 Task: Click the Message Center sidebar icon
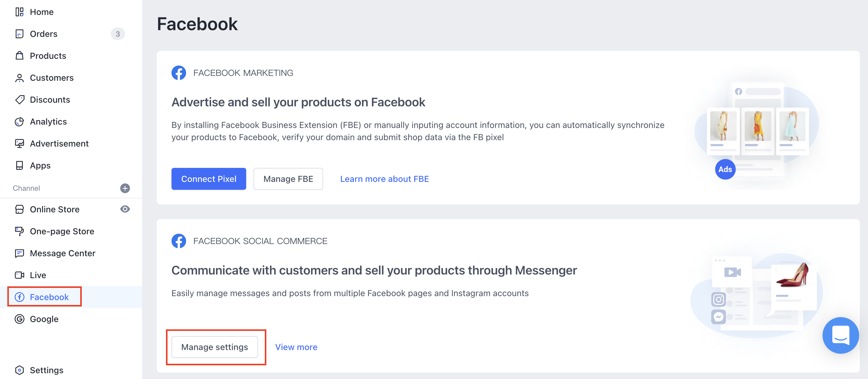tap(20, 253)
